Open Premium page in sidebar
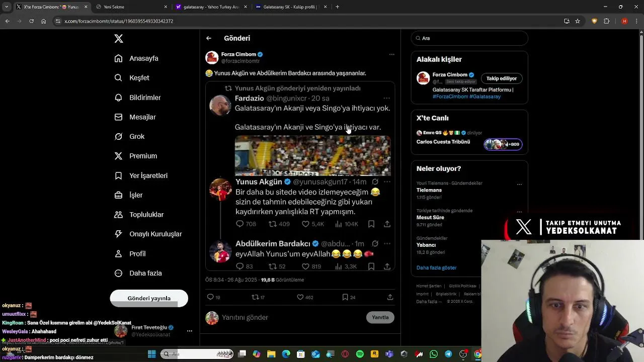The image size is (644, 362). (x=135, y=156)
